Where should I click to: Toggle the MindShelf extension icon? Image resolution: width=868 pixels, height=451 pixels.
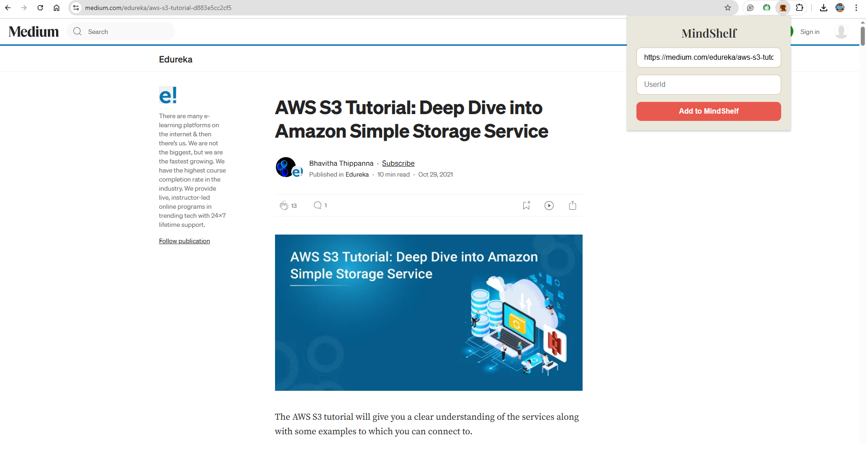783,8
